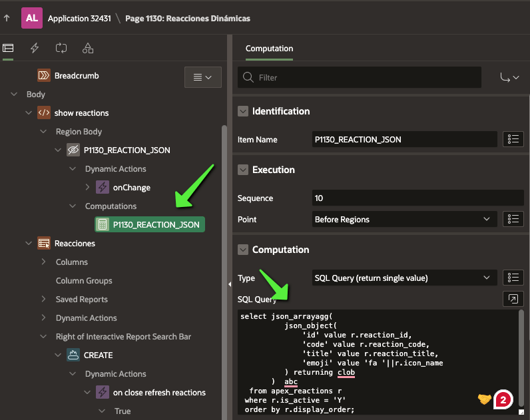
Task: Open the SQL Query code editor popup
Action: (x=513, y=299)
